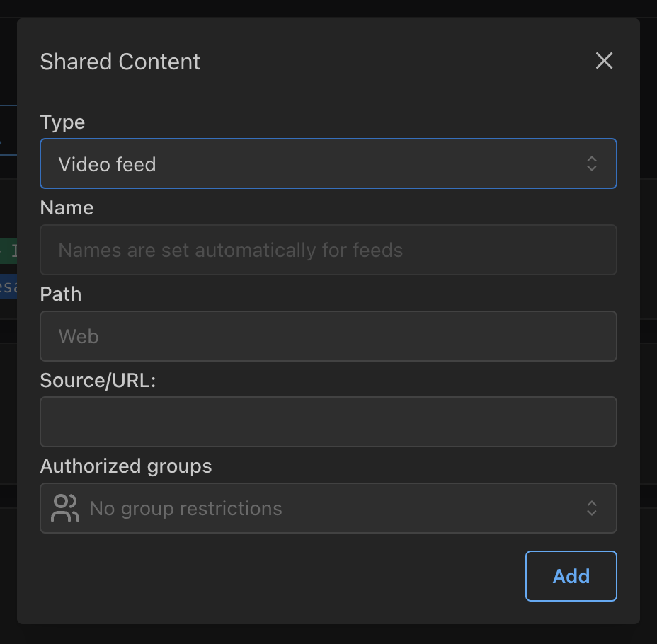Click the Path label

(x=60, y=294)
